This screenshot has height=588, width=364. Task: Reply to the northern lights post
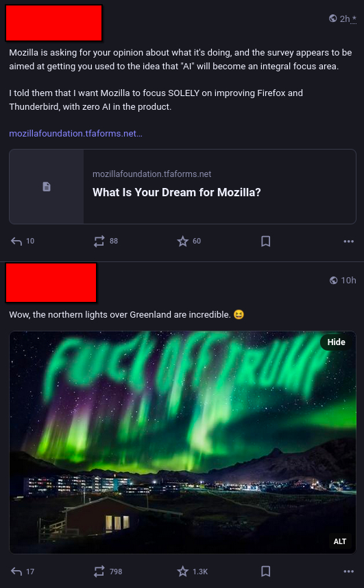(x=23, y=572)
